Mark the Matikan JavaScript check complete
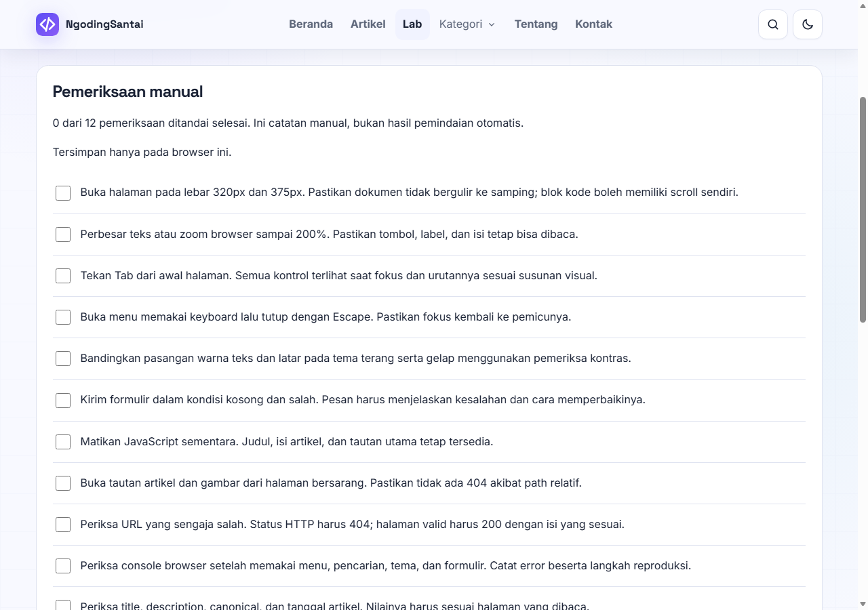 pyautogui.click(x=63, y=442)
